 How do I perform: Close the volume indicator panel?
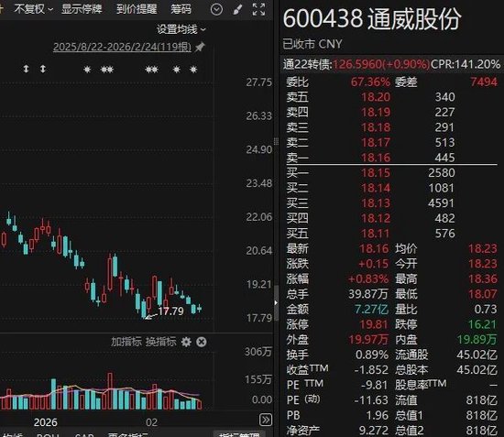pyautogui.click(x=202, y=343)
